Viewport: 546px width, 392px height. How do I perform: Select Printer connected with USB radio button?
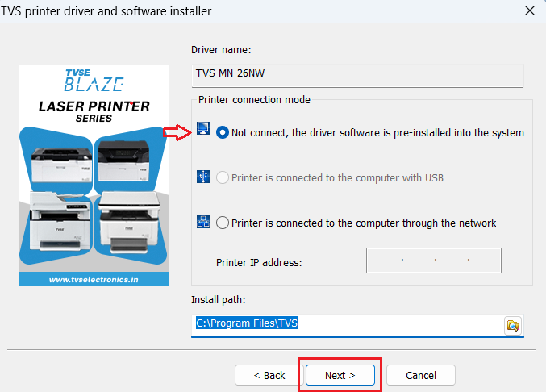click(223, 178)
